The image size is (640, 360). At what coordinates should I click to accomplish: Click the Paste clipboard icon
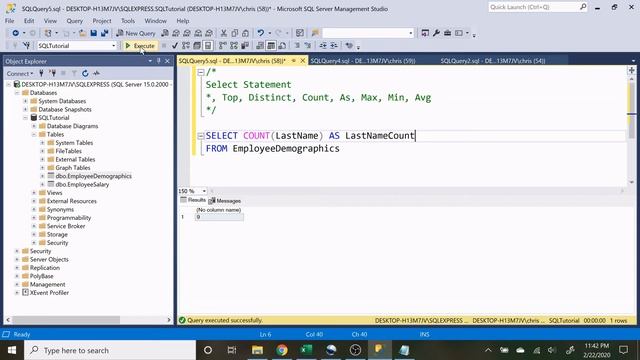tap(245, 33)
